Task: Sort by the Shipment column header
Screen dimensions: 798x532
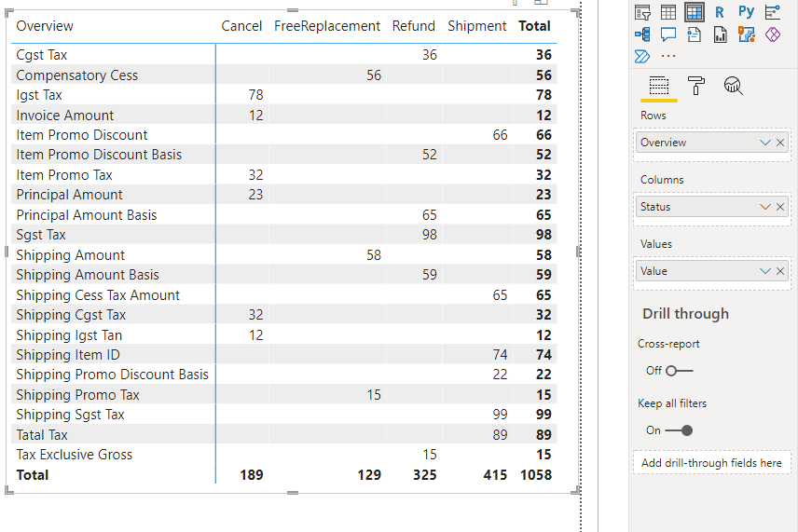Action: (477, 26)
